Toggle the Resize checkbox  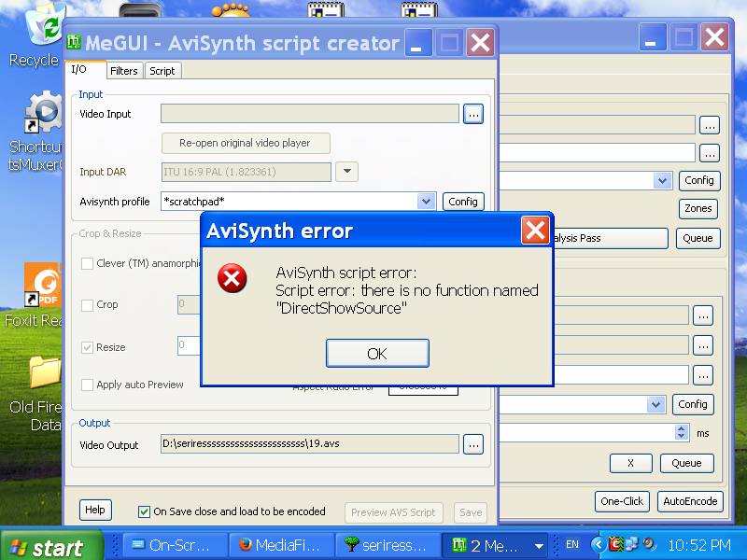point(87,347)
